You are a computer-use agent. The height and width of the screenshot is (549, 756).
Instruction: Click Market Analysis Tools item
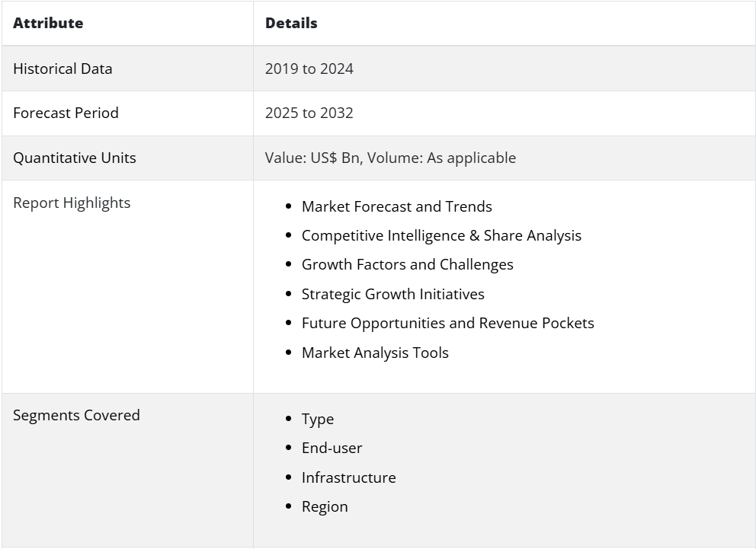pos(375,353)
